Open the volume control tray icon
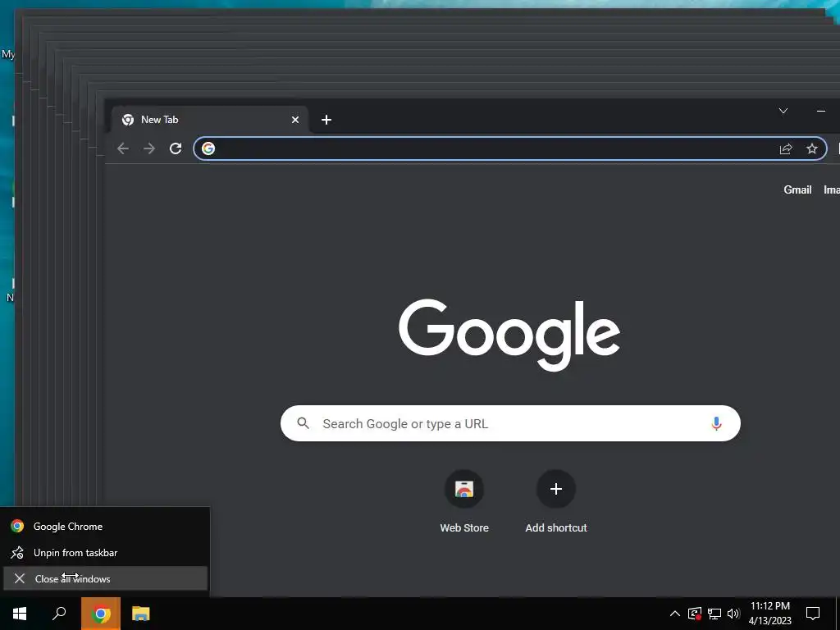The image size is (840, 630). coord(733,614)
